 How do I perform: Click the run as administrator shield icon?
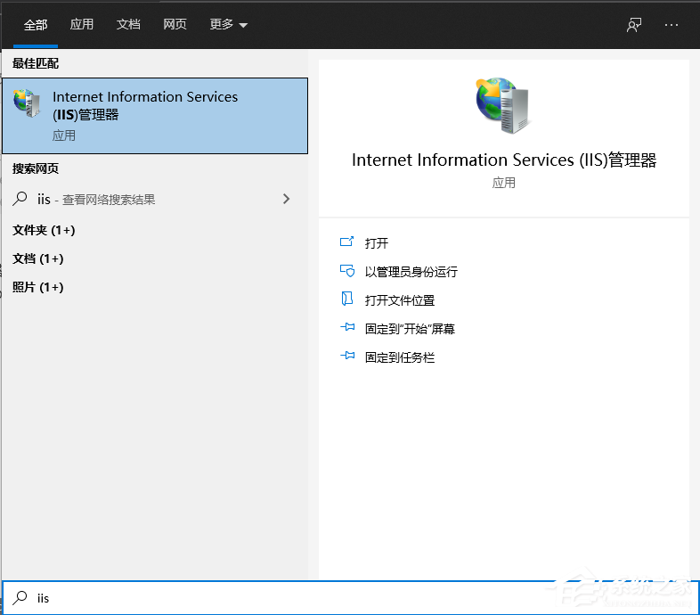347,272
